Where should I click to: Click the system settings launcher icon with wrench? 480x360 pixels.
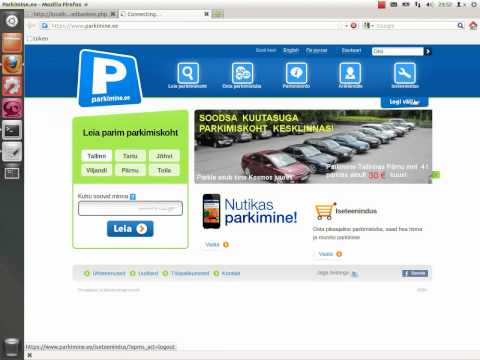(x=12, y=86)
